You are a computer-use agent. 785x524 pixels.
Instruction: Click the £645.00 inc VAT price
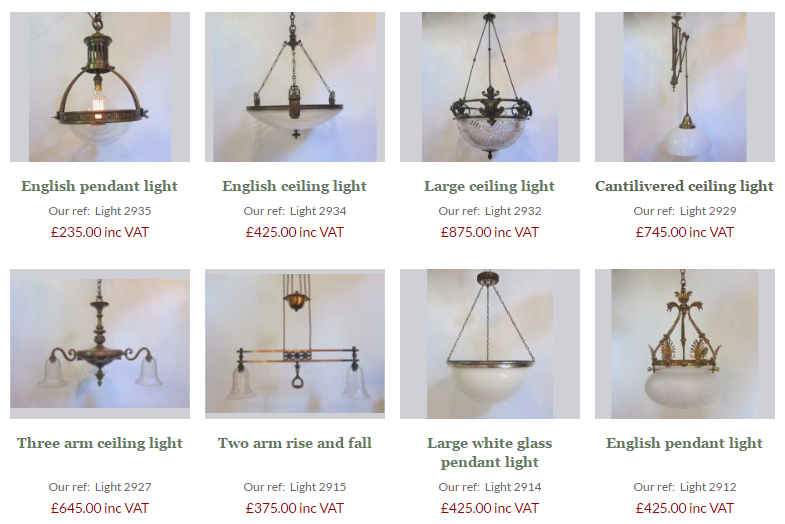100,508
